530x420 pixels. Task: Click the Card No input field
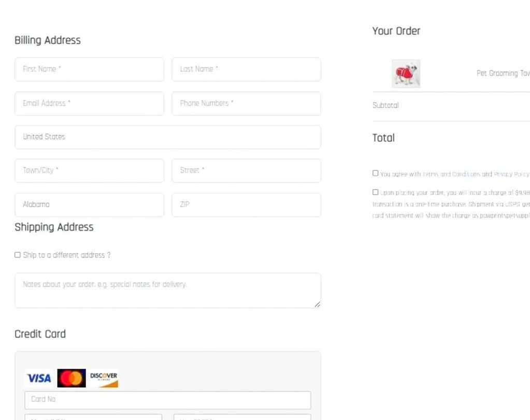point(167,400)
